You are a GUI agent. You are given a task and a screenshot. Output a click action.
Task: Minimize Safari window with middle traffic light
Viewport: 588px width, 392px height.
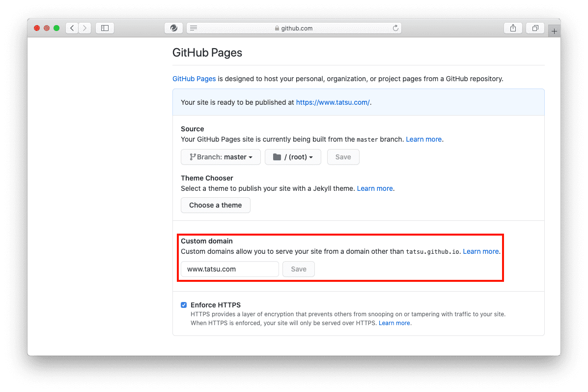coord(47,28)
